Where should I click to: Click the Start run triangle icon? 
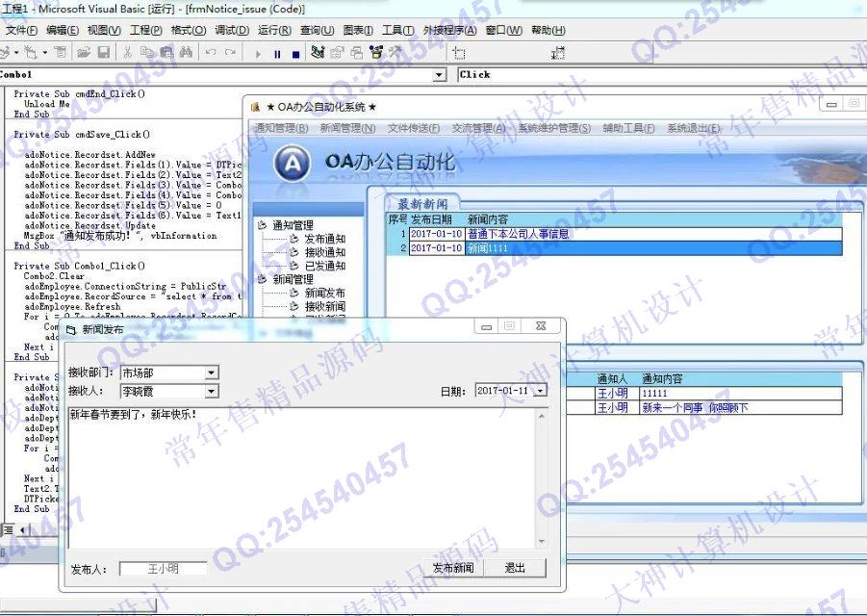(258, 54)
